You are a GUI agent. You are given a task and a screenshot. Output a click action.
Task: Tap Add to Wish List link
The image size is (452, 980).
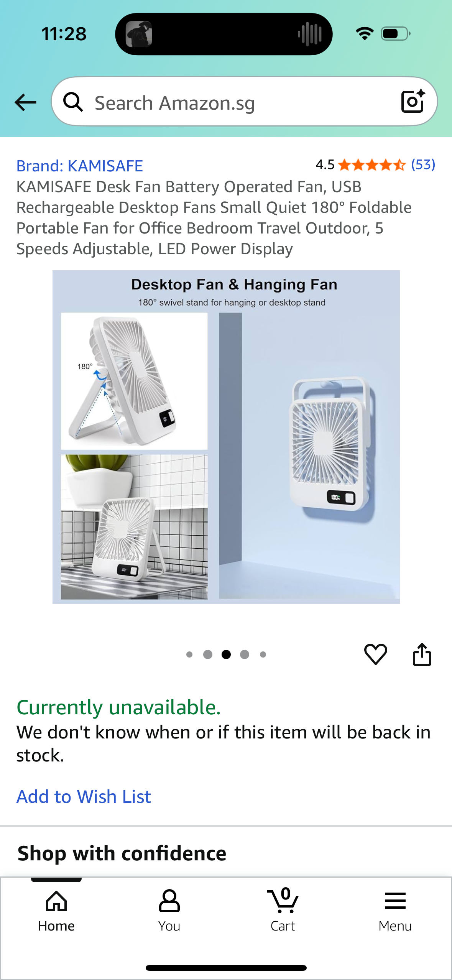[x=84, y=796]
